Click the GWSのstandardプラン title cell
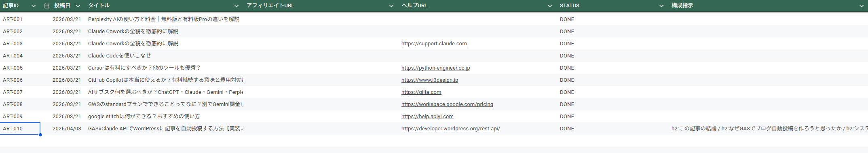The width and height of the screenshot is (868, 153). click(x=164, y=104)
